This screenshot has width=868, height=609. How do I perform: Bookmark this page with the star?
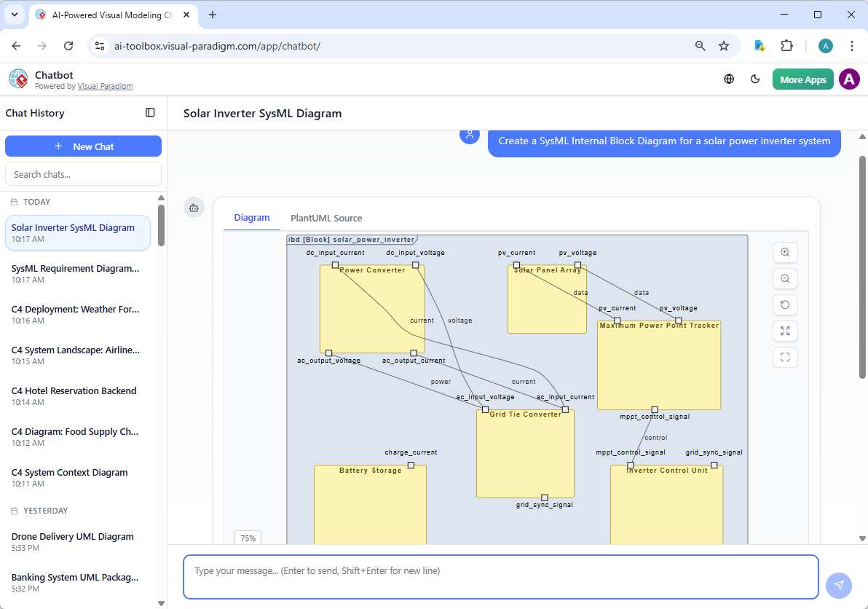pyautogui.click(x=724, y=45)
